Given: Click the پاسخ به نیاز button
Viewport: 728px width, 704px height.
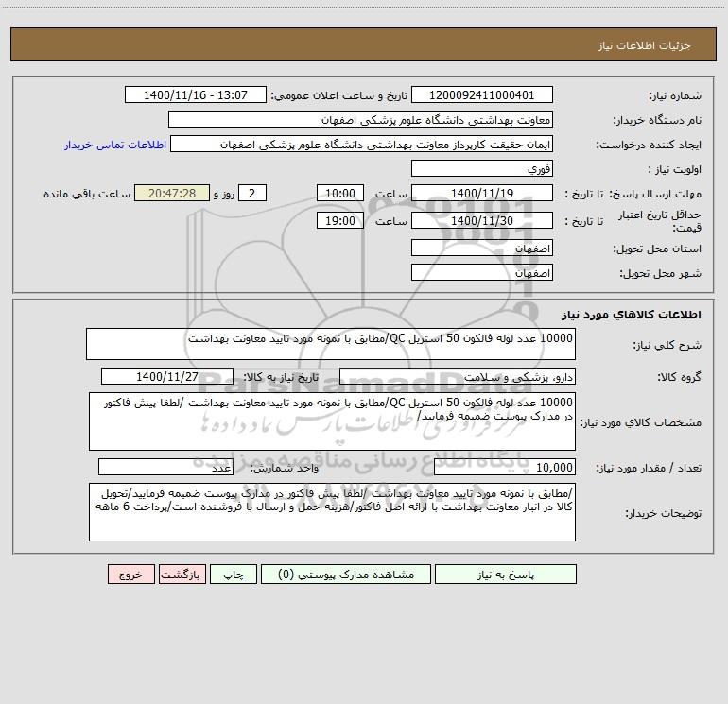Looking at the screenshot, I should [506, 574].
